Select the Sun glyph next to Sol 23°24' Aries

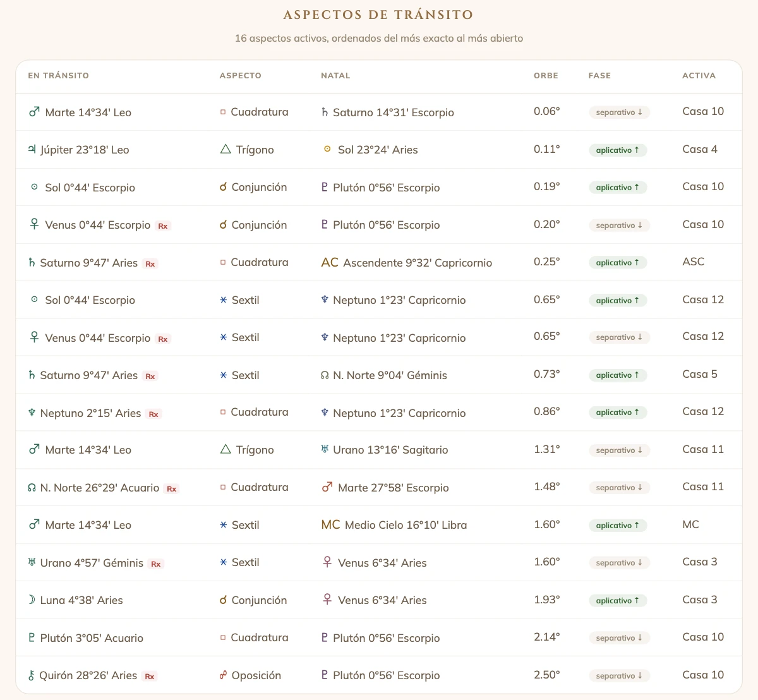(327, 150)
